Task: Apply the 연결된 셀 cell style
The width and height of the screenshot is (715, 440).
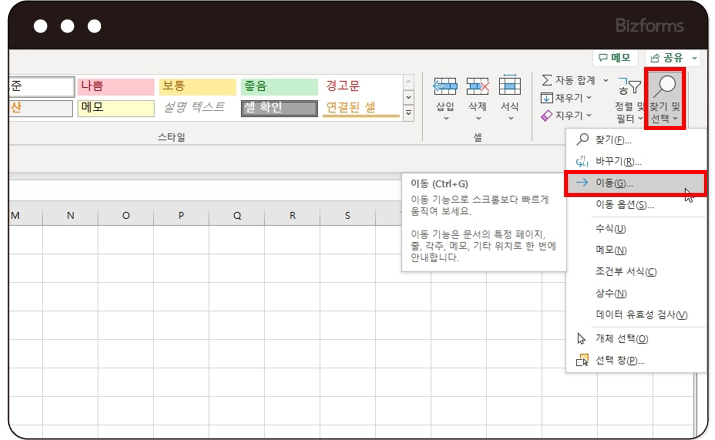Action: 361,108
